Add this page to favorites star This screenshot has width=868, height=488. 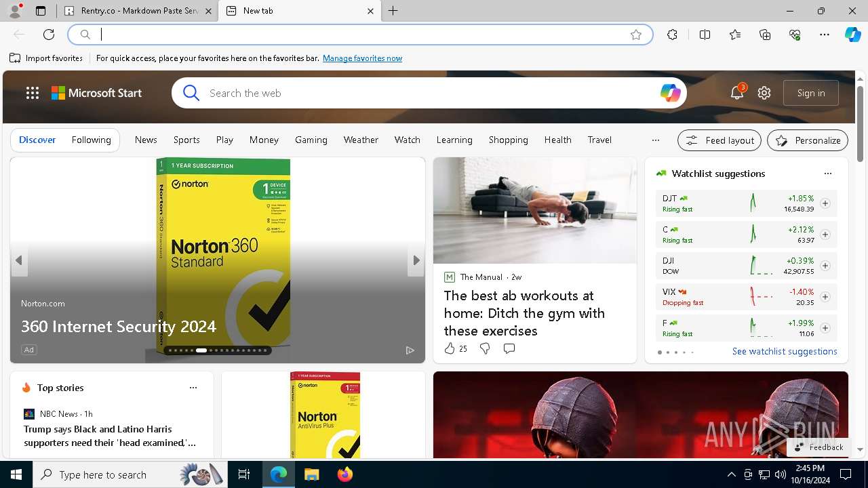click(636, 35)
